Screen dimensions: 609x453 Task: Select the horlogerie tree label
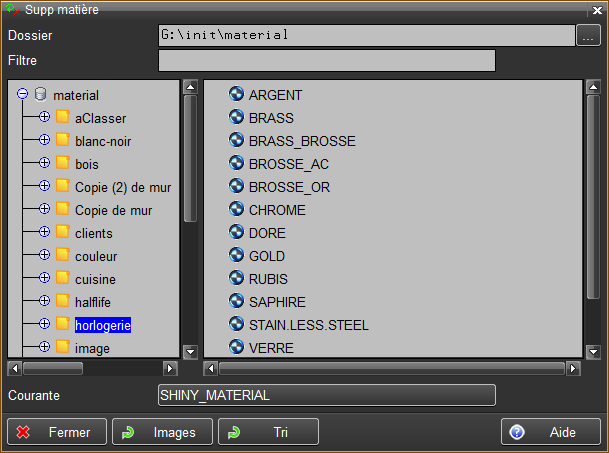[x=103, y=325]
